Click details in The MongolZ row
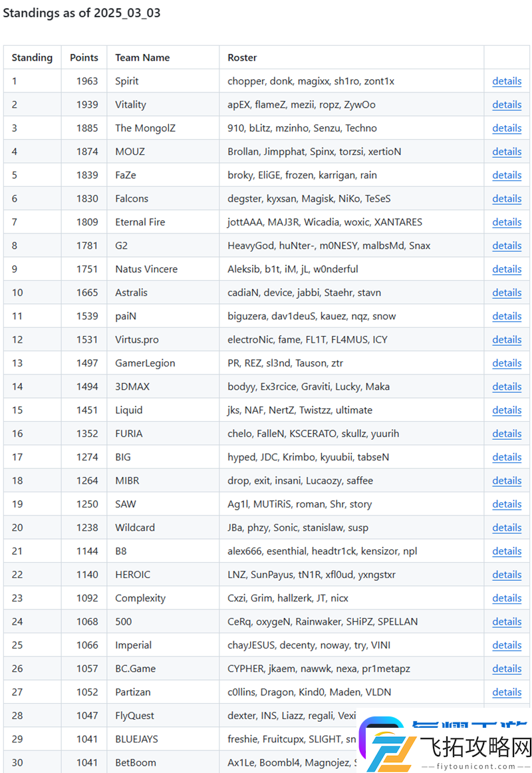This screenshot has height=773, width=532. pyautogui.click(x=507, y=128)
